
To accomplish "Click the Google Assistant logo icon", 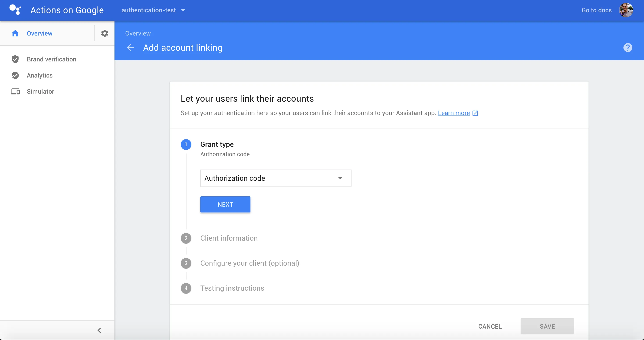I will tap(15, 10).
